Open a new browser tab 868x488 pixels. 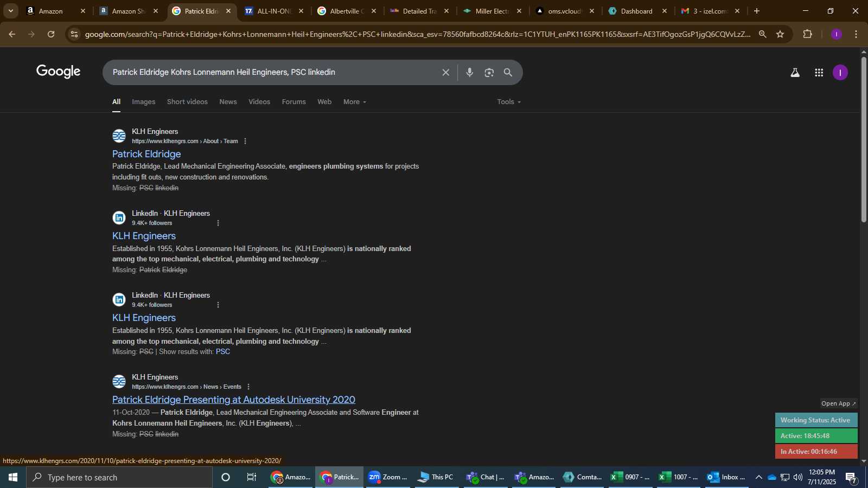(x=757, y=11)
